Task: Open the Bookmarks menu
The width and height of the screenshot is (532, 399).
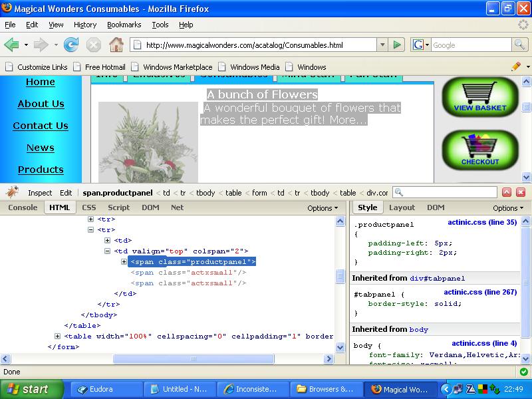Action: coord(124,25)
